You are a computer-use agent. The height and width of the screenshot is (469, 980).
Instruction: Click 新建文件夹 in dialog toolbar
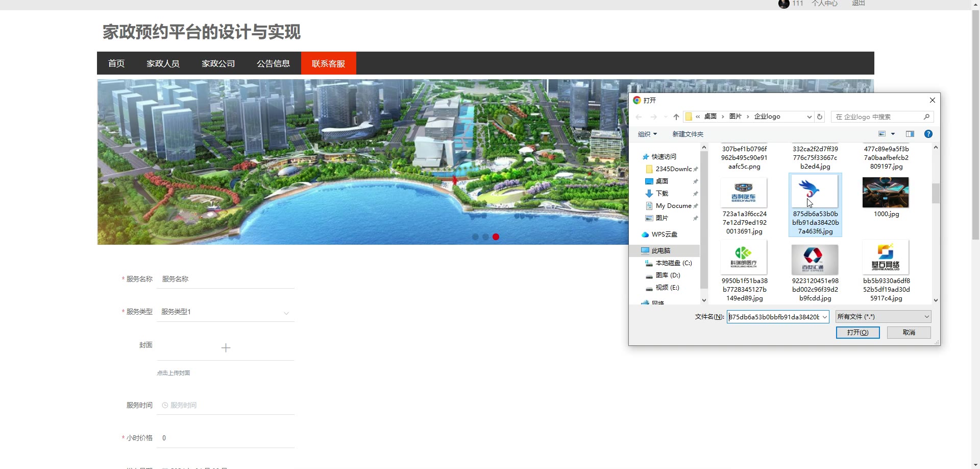(x=688, y=134)
